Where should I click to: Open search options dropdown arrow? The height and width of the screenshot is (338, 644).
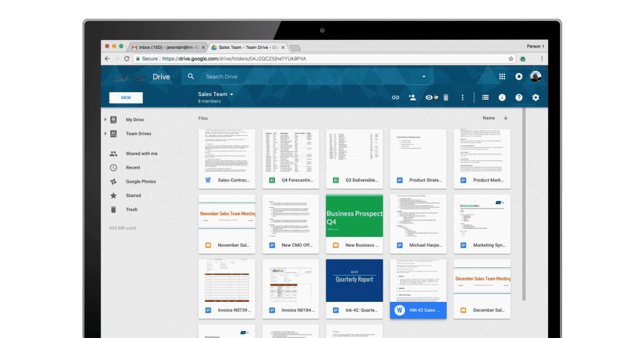(424, 77)
